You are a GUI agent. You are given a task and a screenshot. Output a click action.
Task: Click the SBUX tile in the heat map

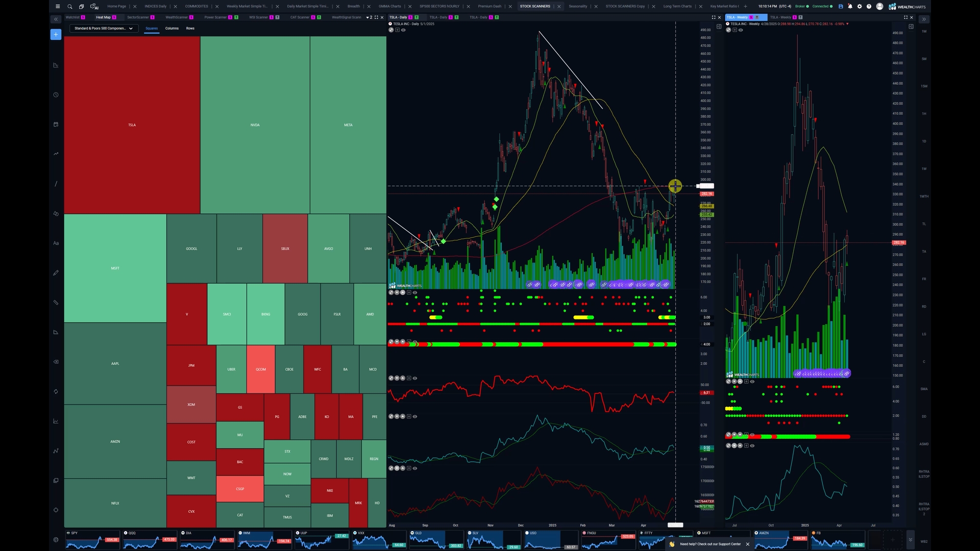click(285, 249)
